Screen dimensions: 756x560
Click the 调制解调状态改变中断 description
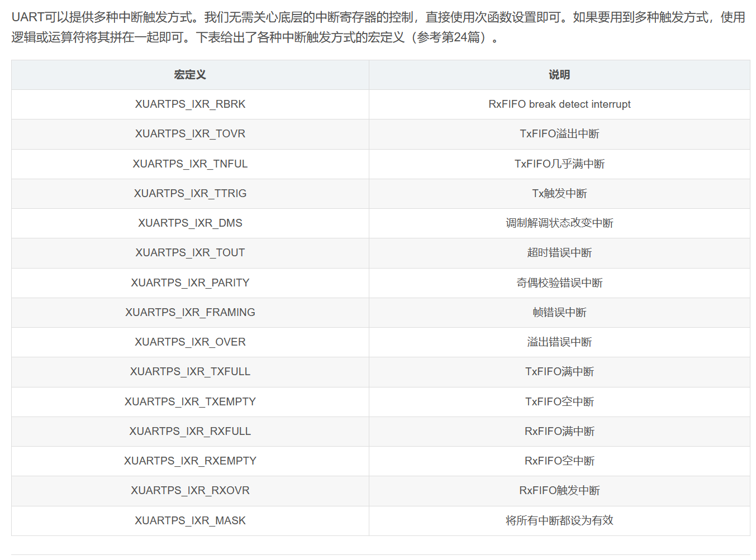tap(559, 223)
